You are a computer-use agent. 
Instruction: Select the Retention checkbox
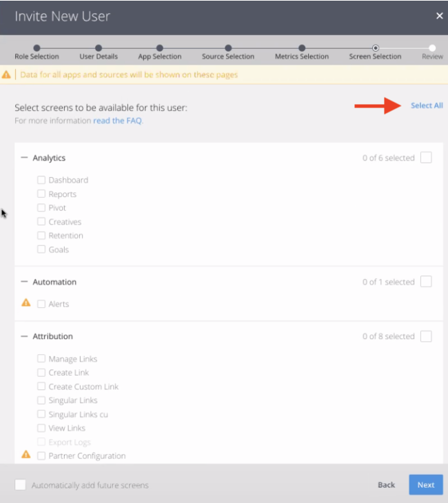coord(41,236)
